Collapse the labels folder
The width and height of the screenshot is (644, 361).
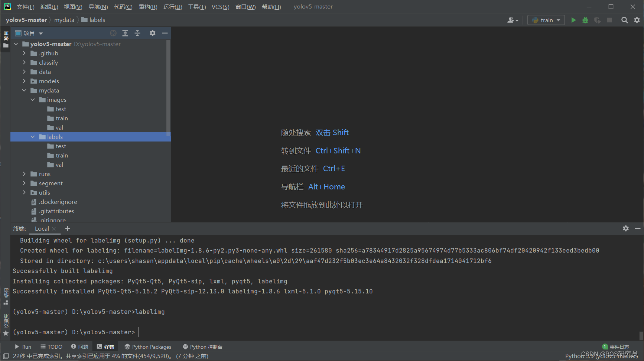coord(33,137)
